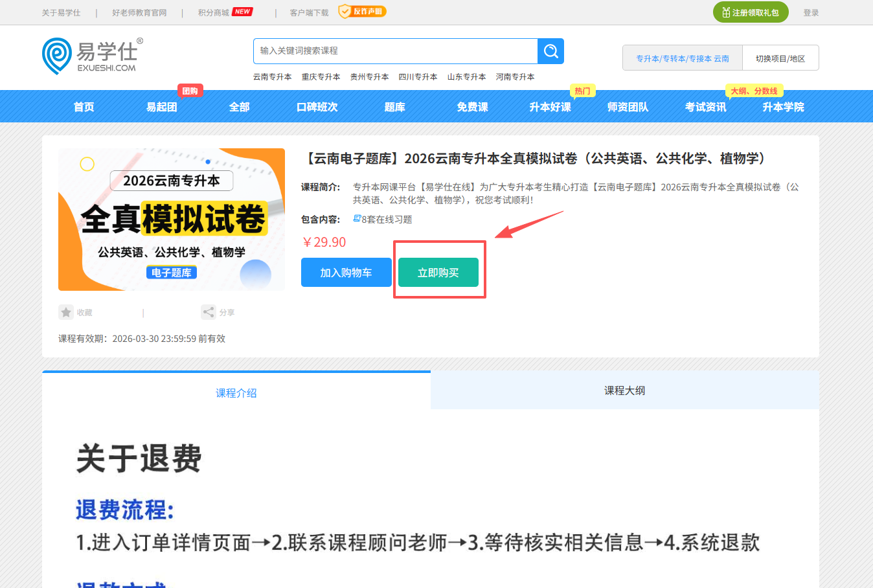The image size is (873, 588).
Task: Select the 四川专升本 quick search link
Action: click(418, 77)
